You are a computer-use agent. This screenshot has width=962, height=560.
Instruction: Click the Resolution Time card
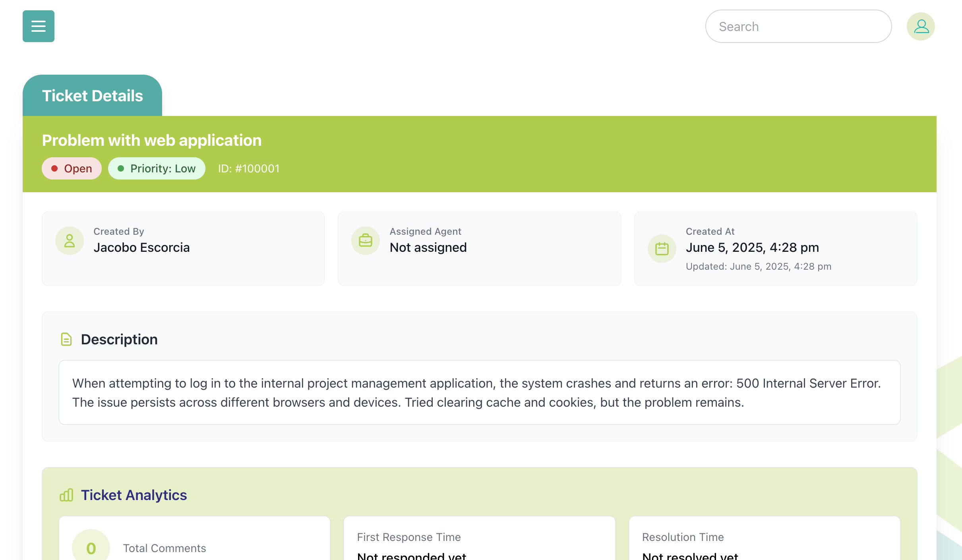[x=764, y=540]
